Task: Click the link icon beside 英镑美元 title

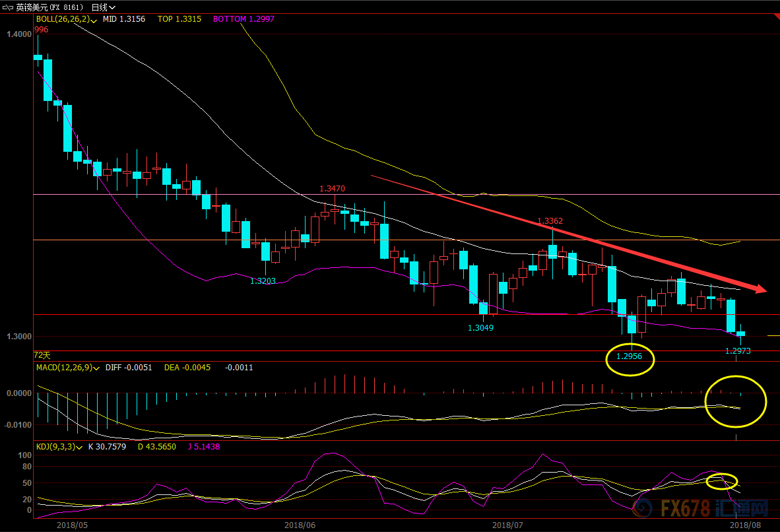Action: 9,7
